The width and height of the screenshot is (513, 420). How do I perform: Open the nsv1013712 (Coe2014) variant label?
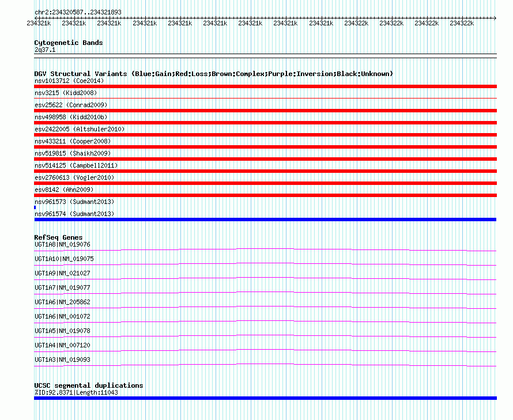69,81
